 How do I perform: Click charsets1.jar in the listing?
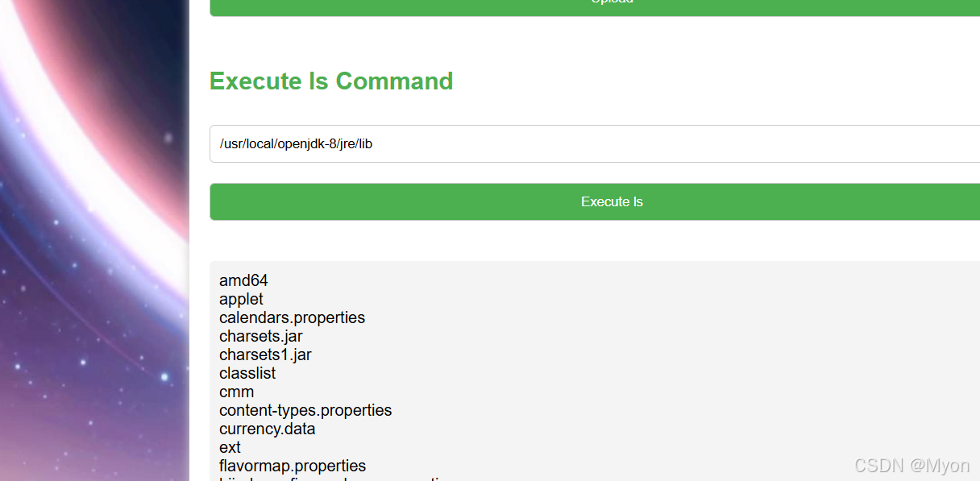click(x=265, y=355)
